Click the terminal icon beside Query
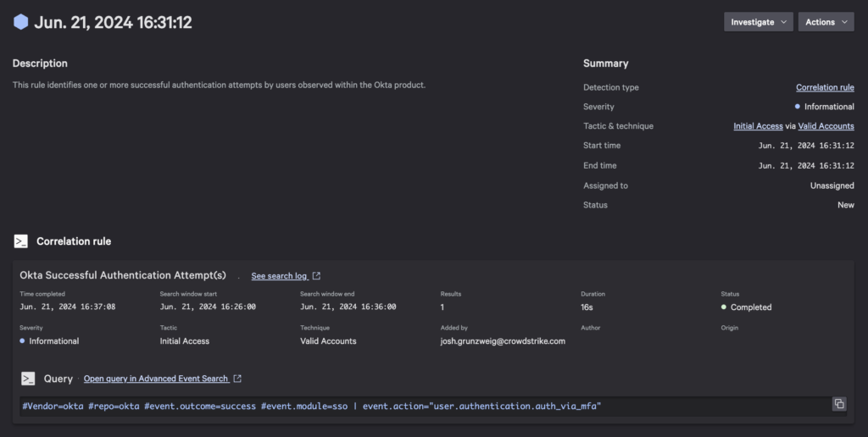Screen dimensions: 868x437 [x=28, y=379]
